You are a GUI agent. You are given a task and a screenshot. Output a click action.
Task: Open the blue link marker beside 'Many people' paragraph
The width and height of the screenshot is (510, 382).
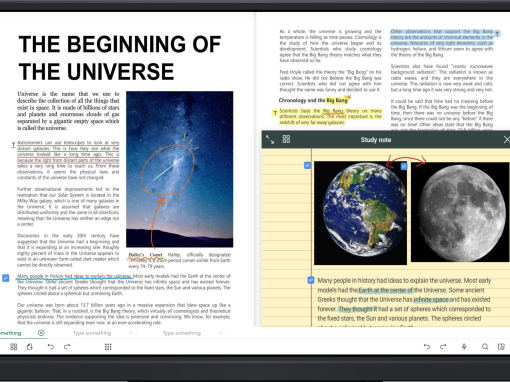tap(6, 278)
